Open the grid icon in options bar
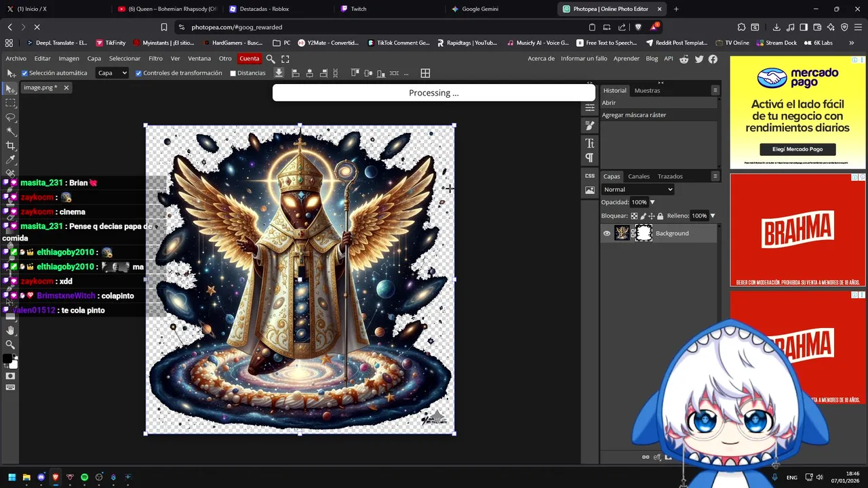This screenshot has height=488, width=868. tap(425, 73)
